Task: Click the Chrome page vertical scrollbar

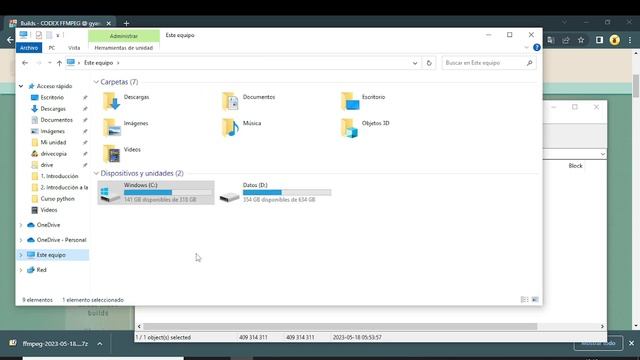Action: (x=636, y=86)
